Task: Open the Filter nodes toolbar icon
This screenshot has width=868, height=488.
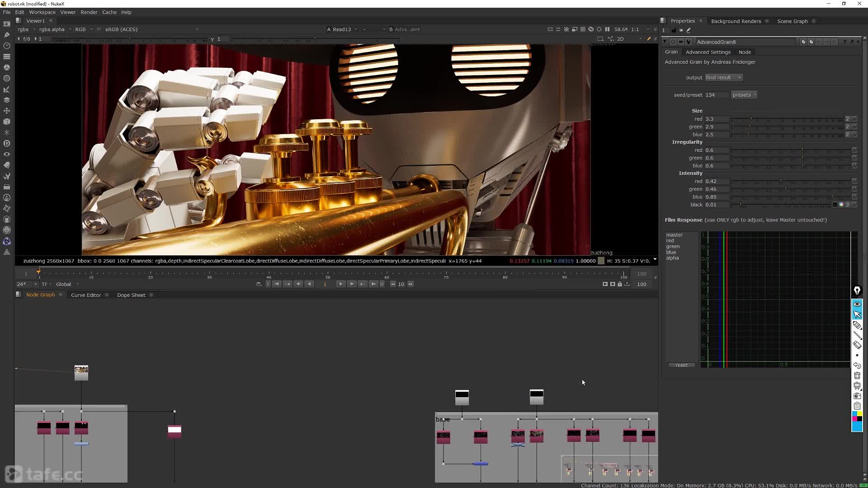Action: point(7,78)
